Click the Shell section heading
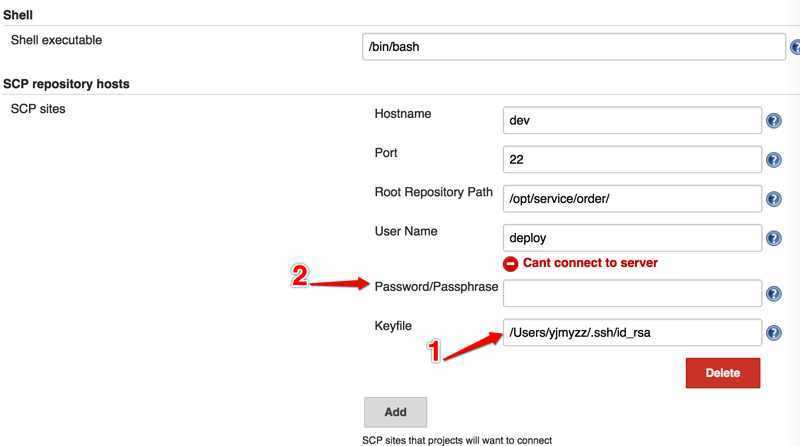The image size is (800, 446). click(18, 15)
